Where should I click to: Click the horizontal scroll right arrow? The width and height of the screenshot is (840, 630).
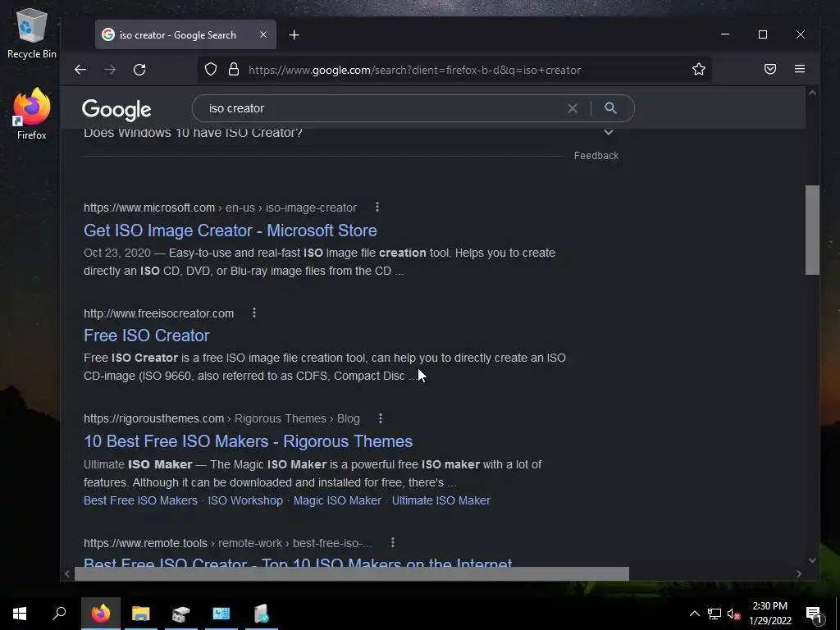[x=799, y=573]
